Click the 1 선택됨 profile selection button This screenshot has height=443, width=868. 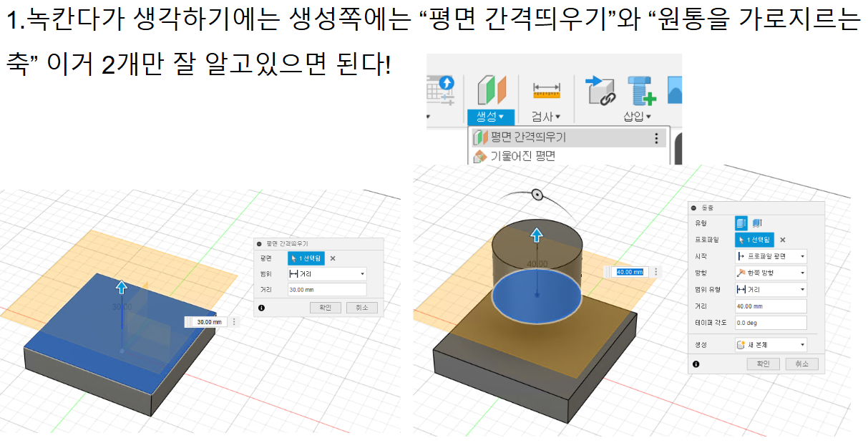coord(754,240)
